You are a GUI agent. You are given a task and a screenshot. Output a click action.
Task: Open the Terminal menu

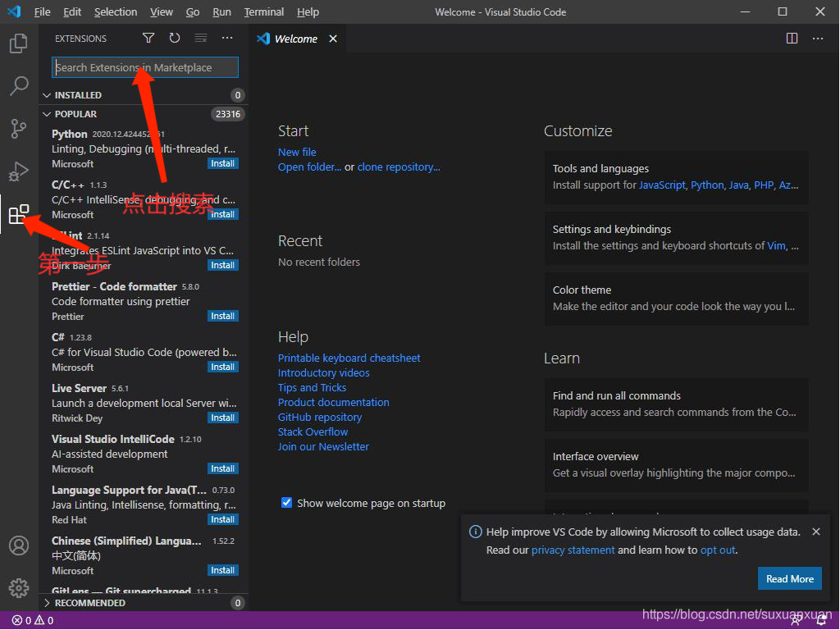coord(264,11)
